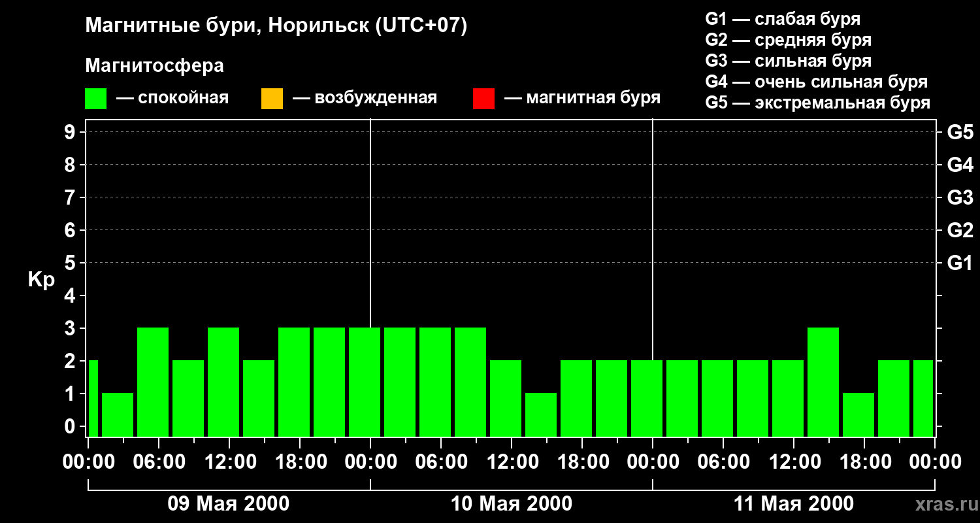Image resolution: width=980 pixels, height=523 pixels.
Task: Click the '— спокойная' legend label
Action: pos(172,99)
